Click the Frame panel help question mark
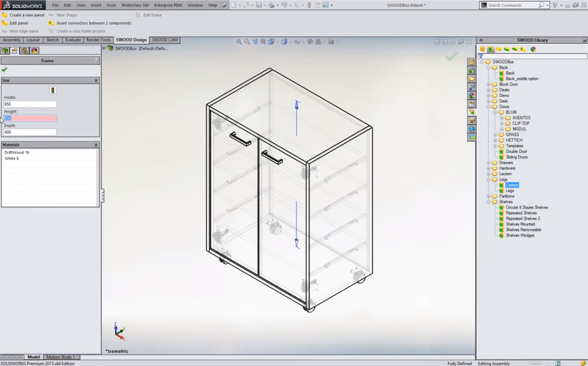 tap(96, 61)
